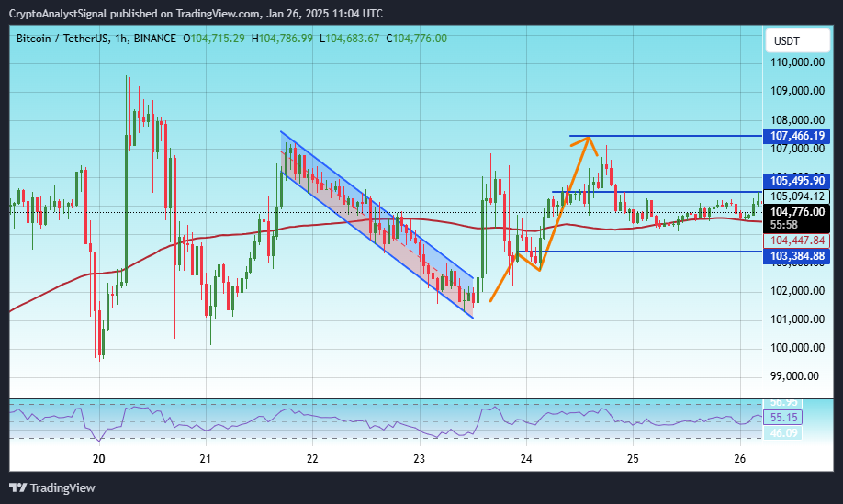This screenshot has height=504, width=843.
Task: Click the close value C104,776.00
Action: coord(417,39)
